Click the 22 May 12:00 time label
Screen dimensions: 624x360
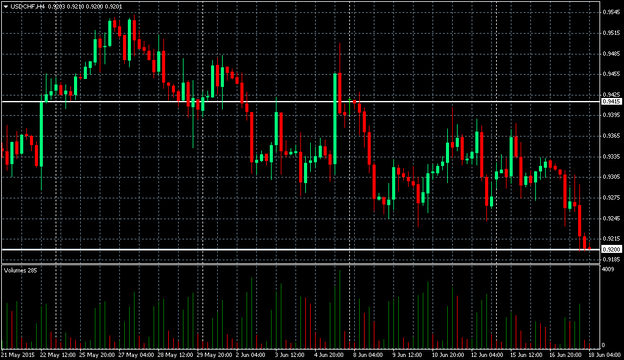[x=58, y=355]
